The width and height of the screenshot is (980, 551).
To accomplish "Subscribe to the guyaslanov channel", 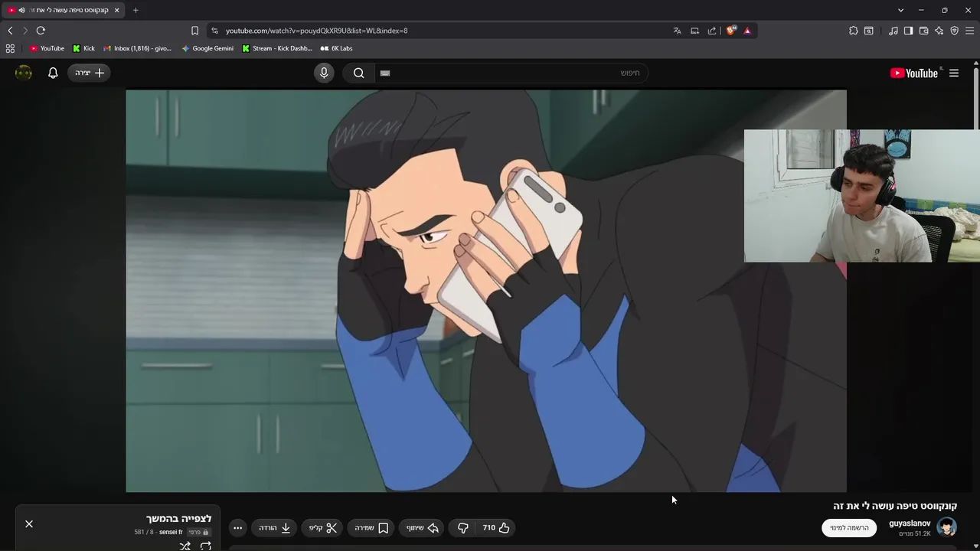I will [849, 528].
